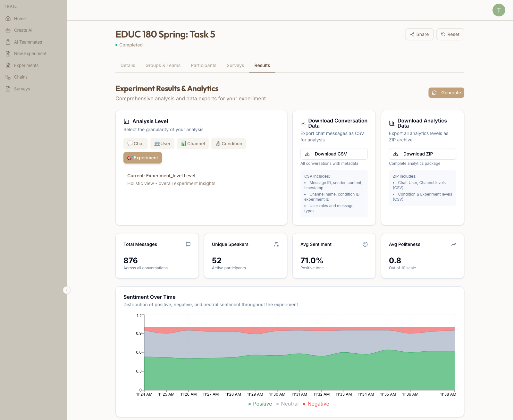Download the analytics ZIP archive
This screenshot has height=420, width=513.
pos(423,154)
